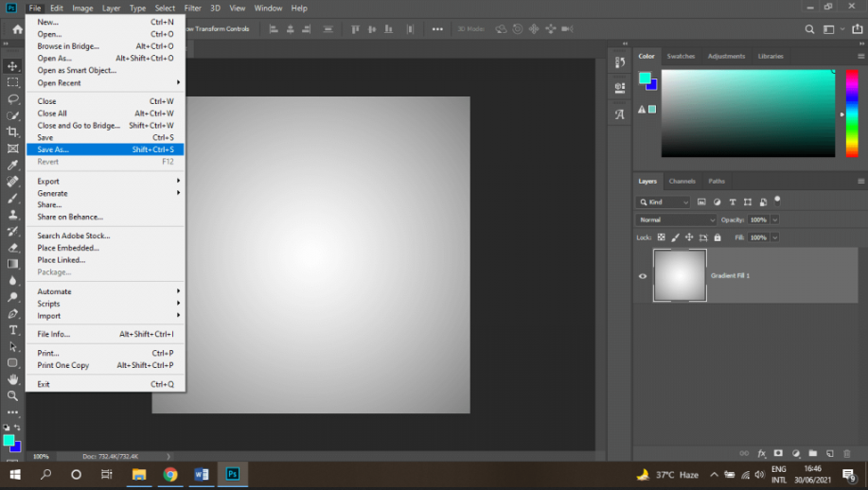Swap foreground and background colors
868x490 pixels.
pos(17,427)
